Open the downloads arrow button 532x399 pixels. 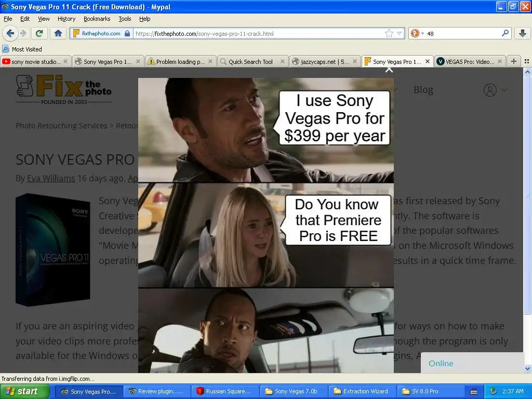click(523, 33)
